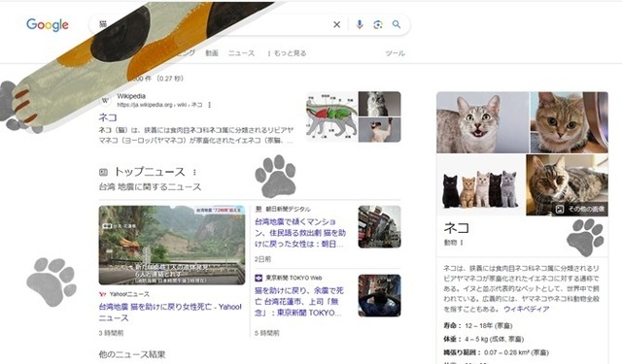
Task: Open the five kittens in a row photo
Action: [x=480, y=185]
